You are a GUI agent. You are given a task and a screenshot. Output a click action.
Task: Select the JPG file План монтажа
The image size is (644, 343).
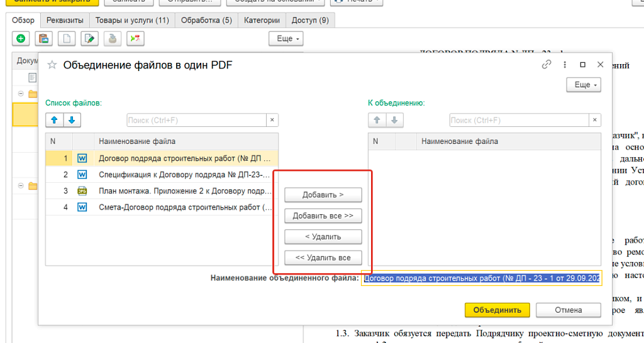(184, 191)
